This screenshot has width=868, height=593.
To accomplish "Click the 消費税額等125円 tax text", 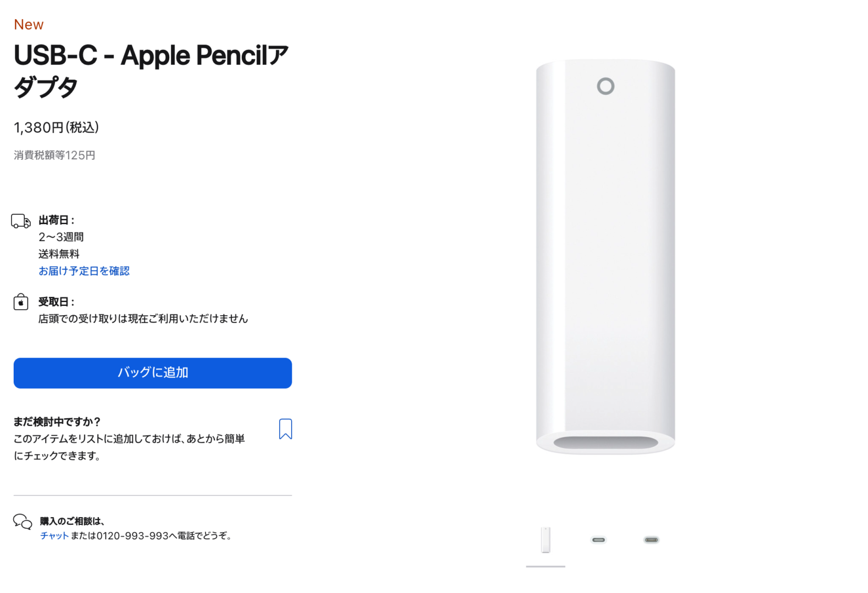I will (54, 155).
